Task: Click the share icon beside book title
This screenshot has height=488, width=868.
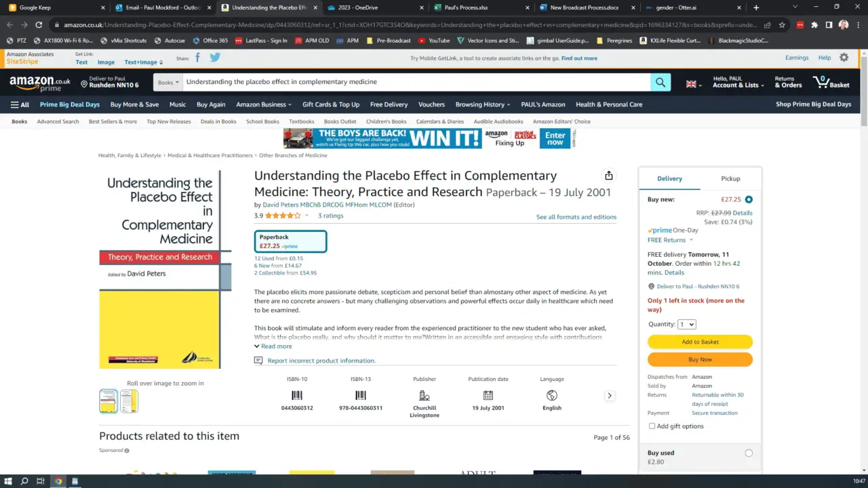Action: point(609,176)
